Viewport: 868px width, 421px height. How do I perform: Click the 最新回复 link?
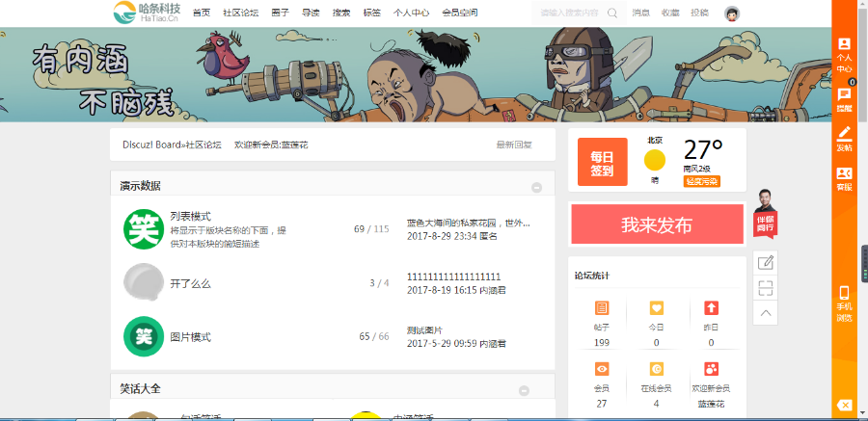(x=514, y=145)
